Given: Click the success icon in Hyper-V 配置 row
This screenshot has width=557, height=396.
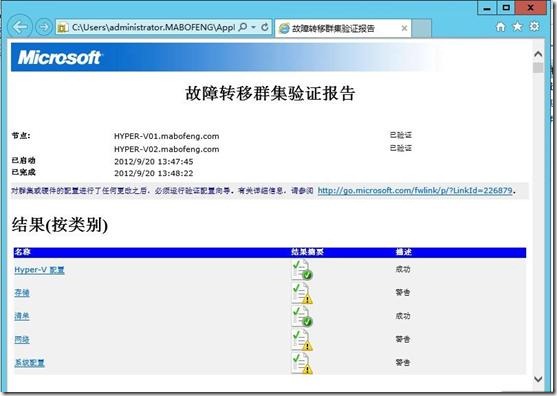Looking at the screenshot, I should tap(302, 270).
